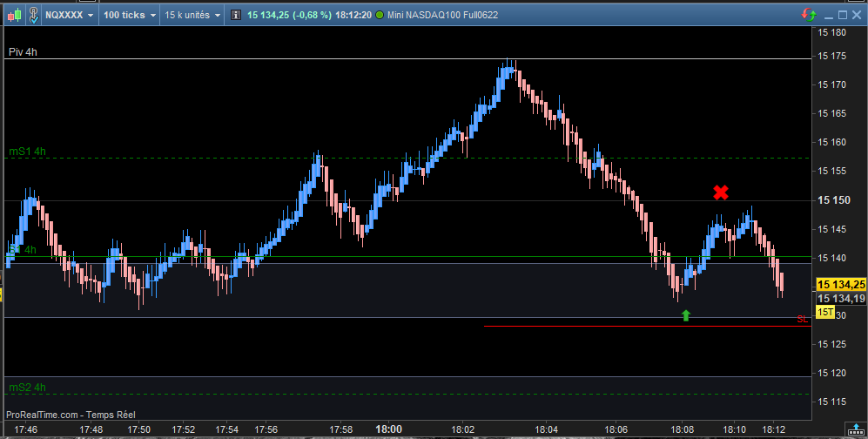
Task: Select the S1 4h support label
Action: (23, 250)
